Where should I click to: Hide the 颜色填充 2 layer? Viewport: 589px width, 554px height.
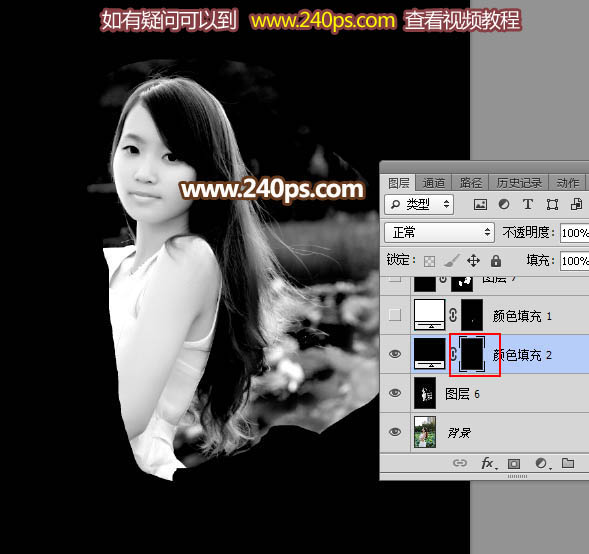[395, 354]
